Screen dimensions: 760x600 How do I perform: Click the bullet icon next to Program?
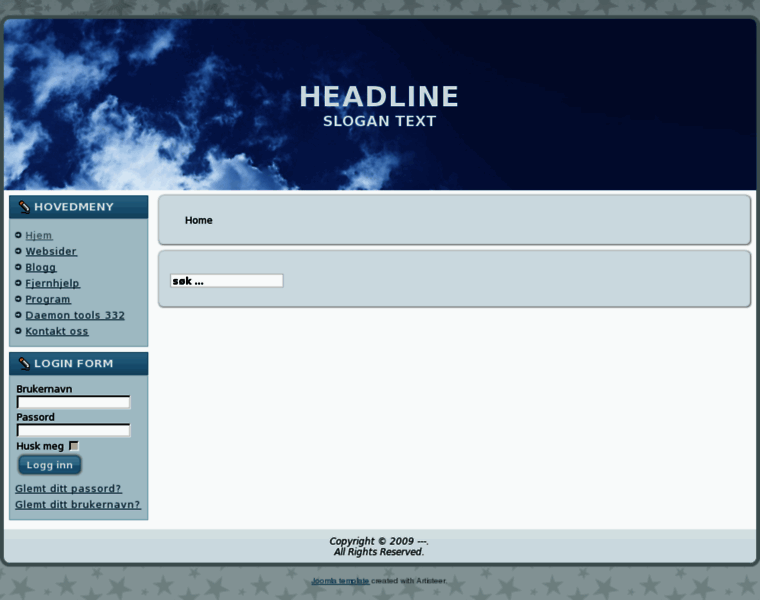click(x=18, y=299)
